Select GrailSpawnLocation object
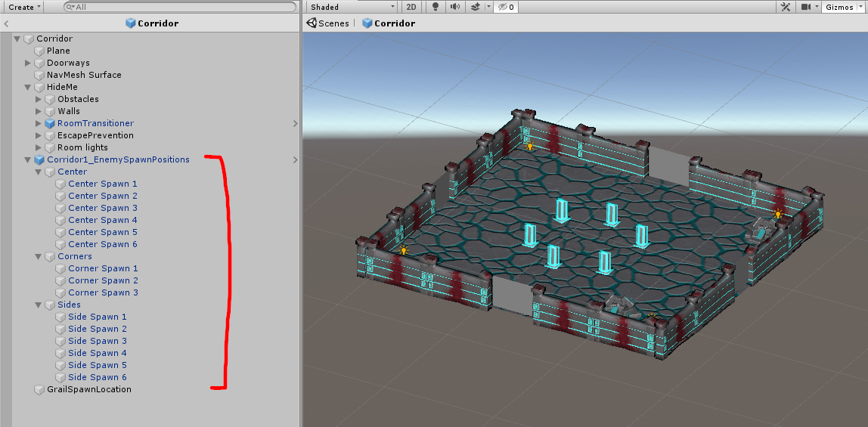 [x=89, y=389]
